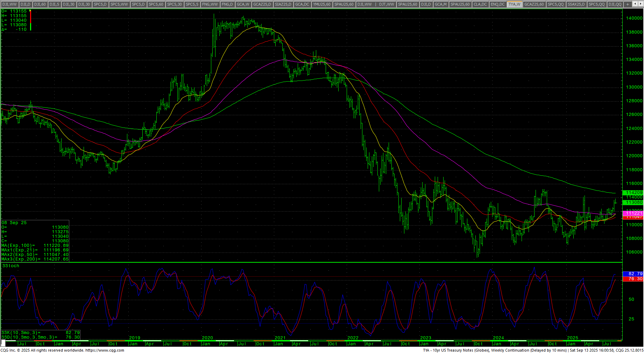Open the GCAZ25,D chart tab
Image resolution: width=644 pixels, height=353 pixels.
point(262,4)
